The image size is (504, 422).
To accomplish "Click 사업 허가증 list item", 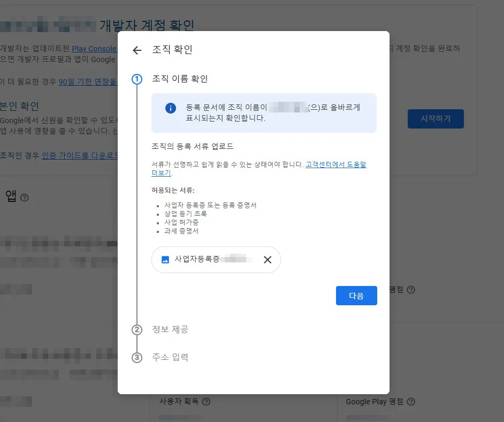I will (x=181, y=223).
